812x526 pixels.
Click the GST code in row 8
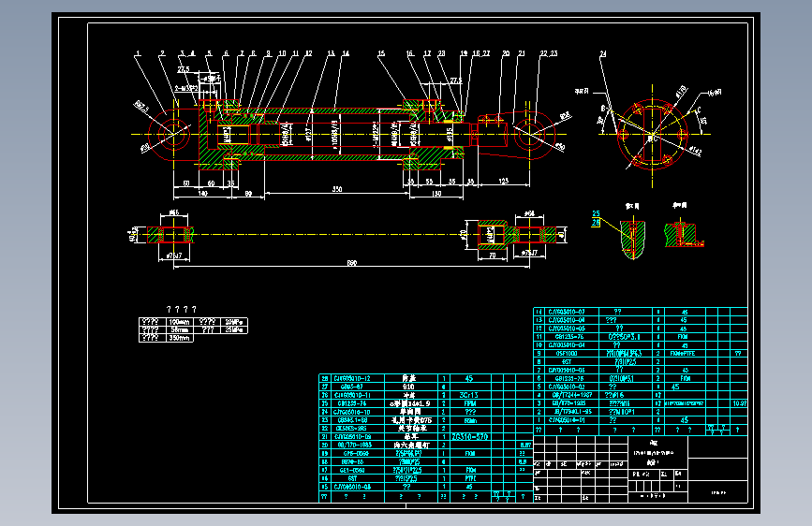click(x=567, y=362)
